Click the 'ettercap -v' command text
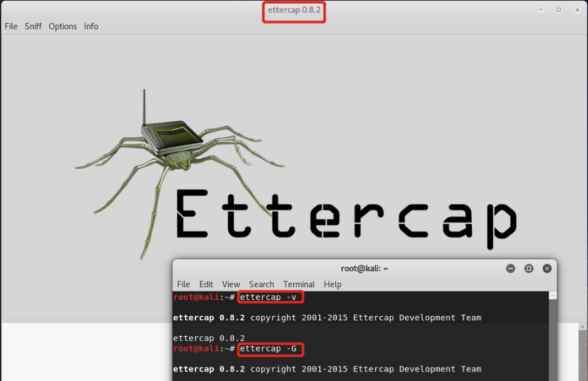This screenshot has height=381, width=588. tap(268, 297)
